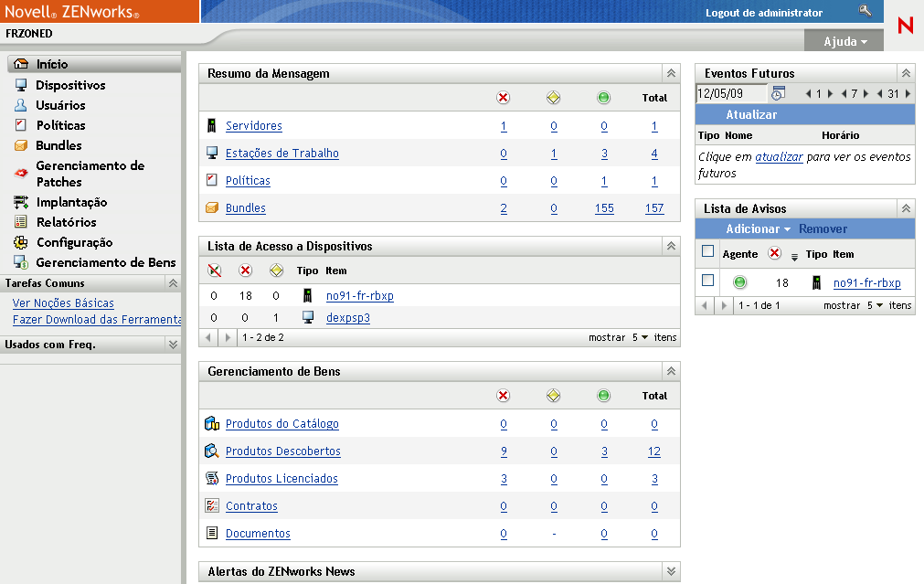
Task: Open the Ver Noções Básicas link
Action: [x=63, y=303]
